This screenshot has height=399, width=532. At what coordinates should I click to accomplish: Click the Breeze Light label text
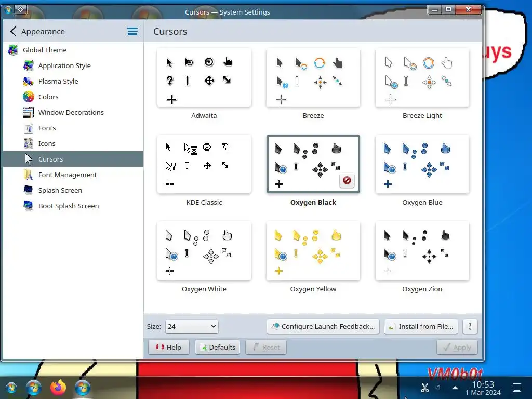click(422, 116)
